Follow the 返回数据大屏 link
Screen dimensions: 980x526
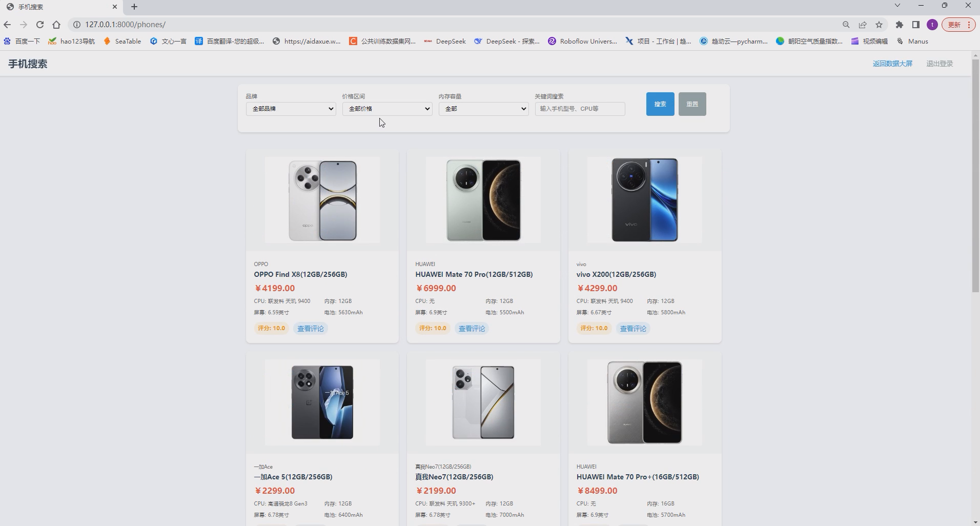[x=892, y=64]
